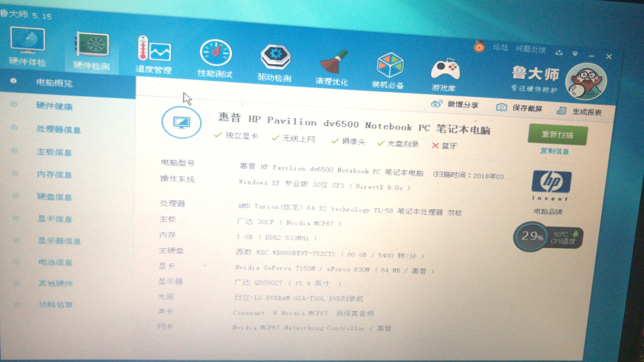Click 生成报表 to generate a report
This screenshot has width=644, height=362.
(x=579, y=111)
